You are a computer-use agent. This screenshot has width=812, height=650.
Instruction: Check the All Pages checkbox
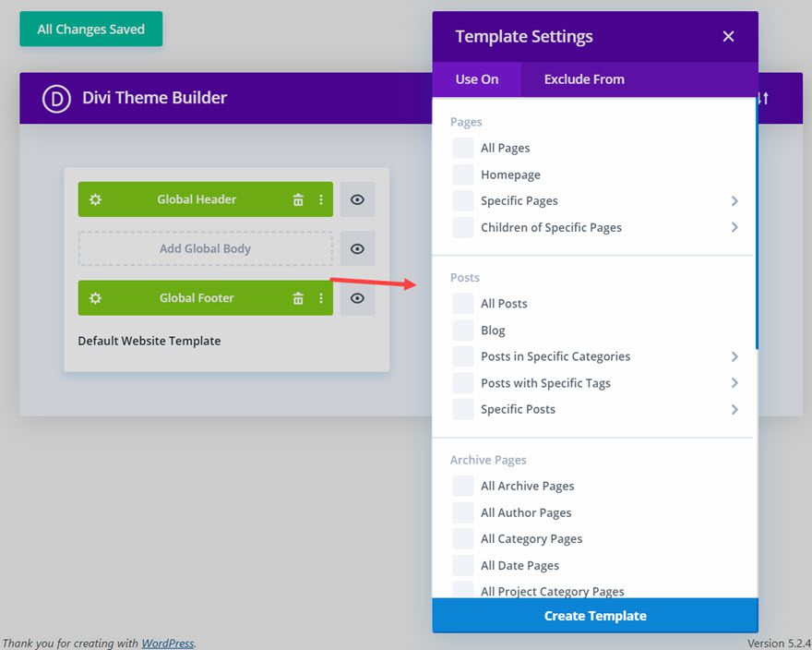[463, 148]
